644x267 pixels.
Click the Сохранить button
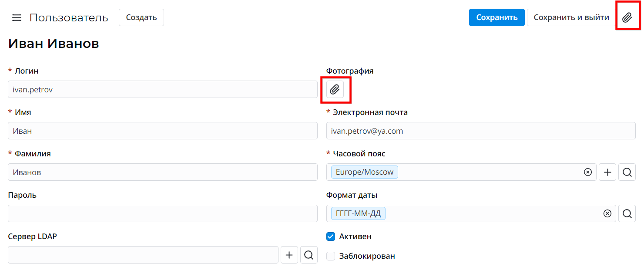click(x=496, y=17)
